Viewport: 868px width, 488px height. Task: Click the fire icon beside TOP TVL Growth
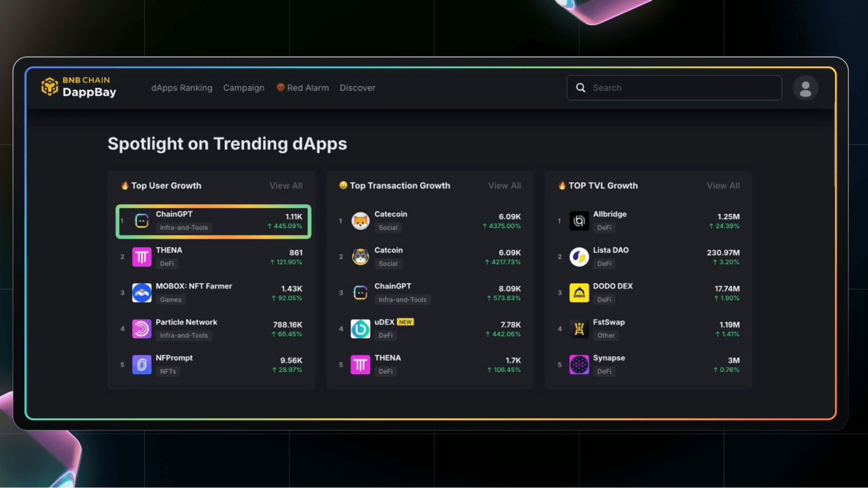click(562, 185)
